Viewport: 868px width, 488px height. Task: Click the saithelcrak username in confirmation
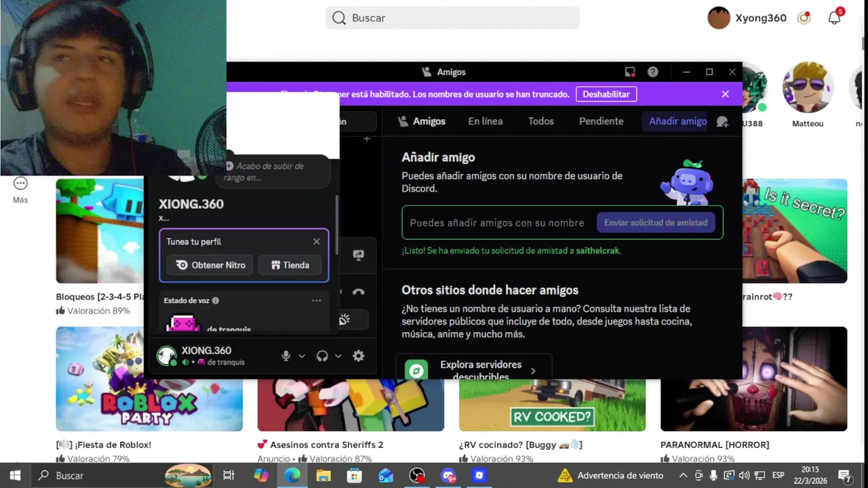pyautogui.click(x=597, y=251)
